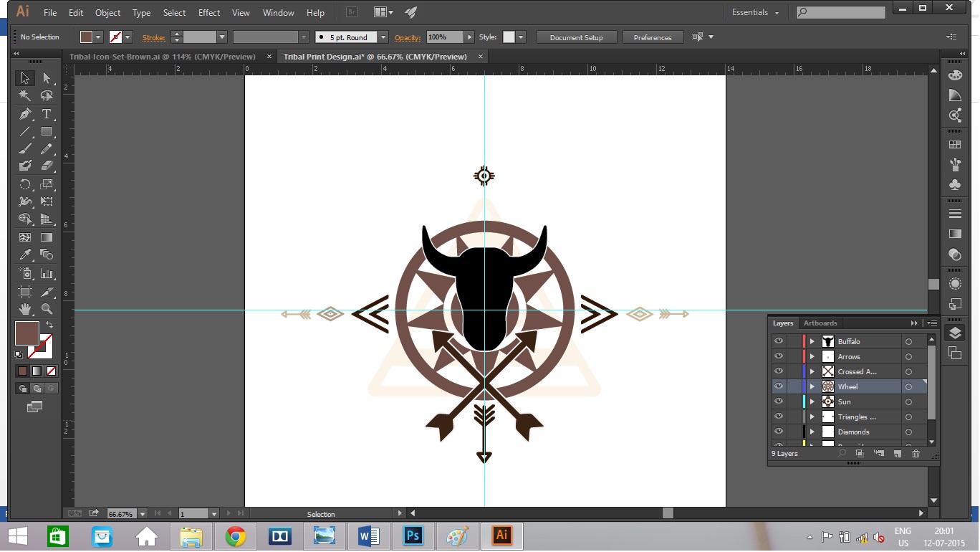
Task: Hide the Sun layer
Action: pos(779,401)
